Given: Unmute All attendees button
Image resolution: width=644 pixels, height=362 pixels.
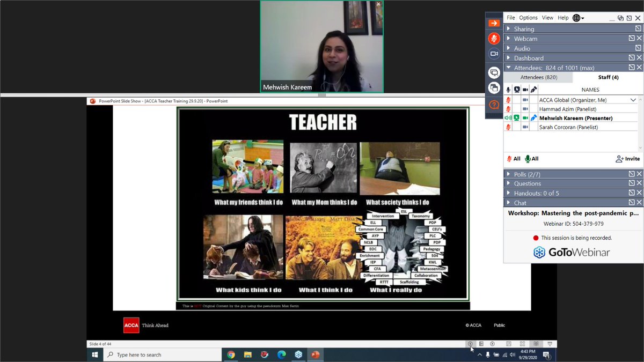Looking at the screenshot, I should [532, 159].
